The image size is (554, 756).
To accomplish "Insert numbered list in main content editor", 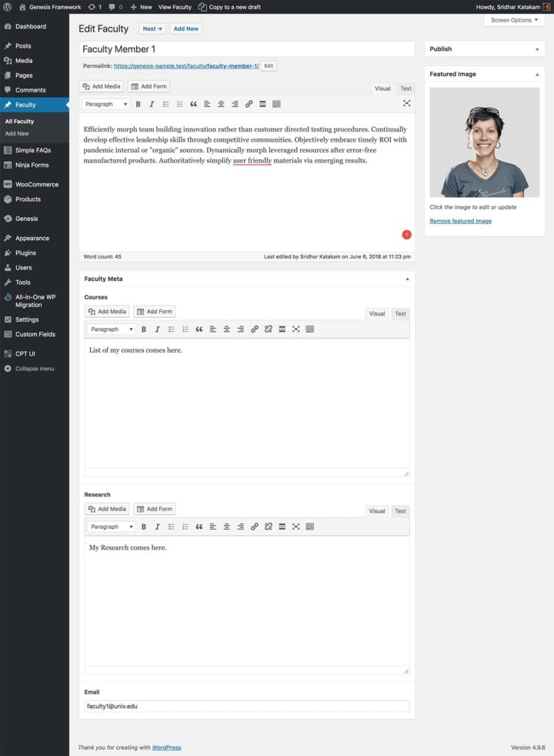I will point(180,104).
